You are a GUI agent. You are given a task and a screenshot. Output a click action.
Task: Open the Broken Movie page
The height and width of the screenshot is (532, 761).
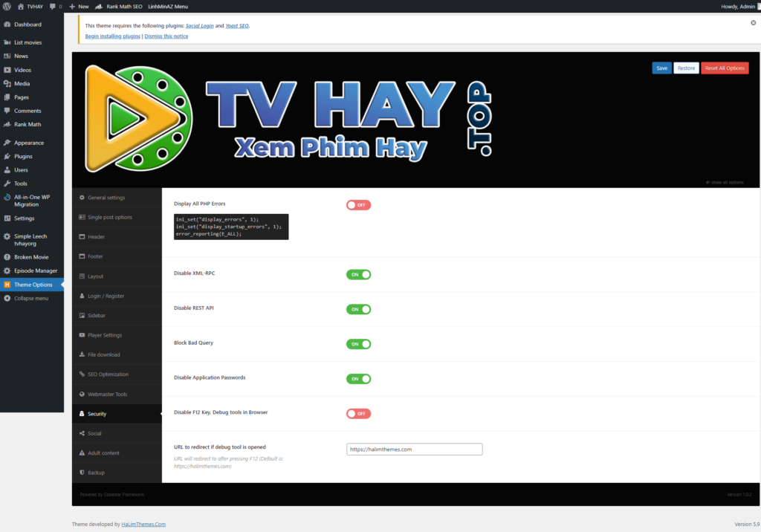click(32, 257)
